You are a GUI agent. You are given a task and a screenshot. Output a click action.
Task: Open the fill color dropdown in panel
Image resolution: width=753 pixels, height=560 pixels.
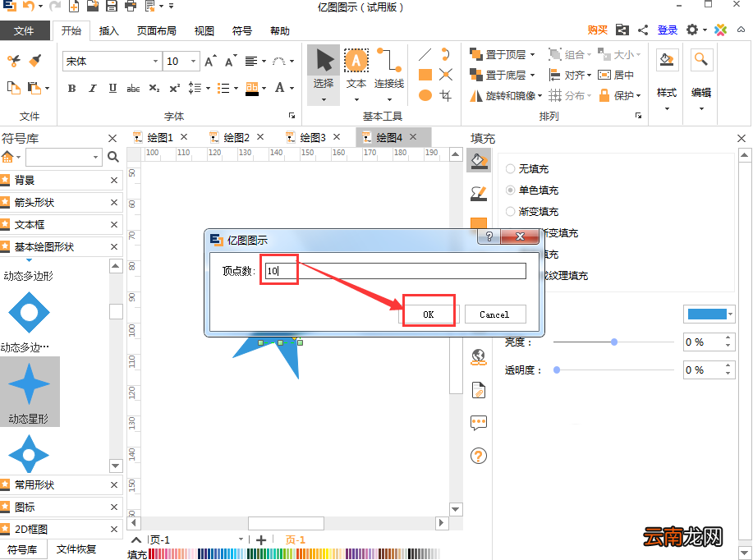pos(731,314)
